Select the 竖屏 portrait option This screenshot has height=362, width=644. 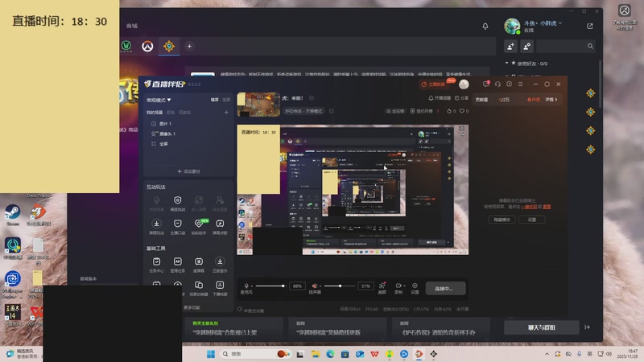(x=226, y=100)
